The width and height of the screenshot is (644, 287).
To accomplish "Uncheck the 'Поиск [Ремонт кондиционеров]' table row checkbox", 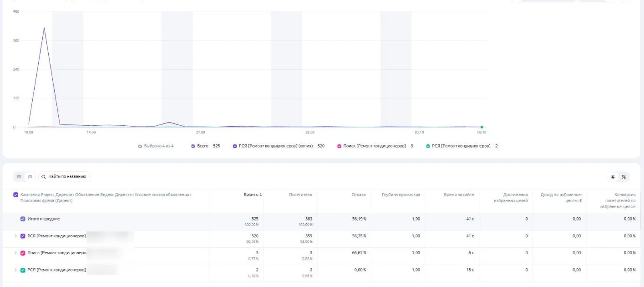I will [23, 253].
